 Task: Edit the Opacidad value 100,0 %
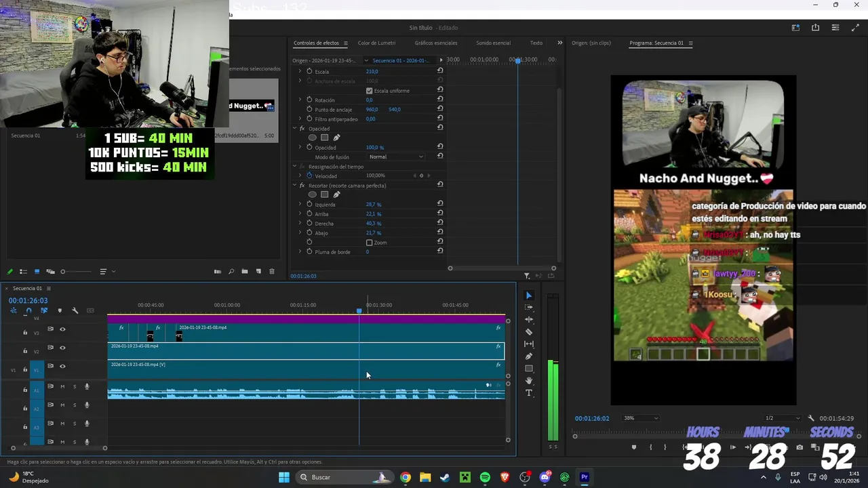375,147
